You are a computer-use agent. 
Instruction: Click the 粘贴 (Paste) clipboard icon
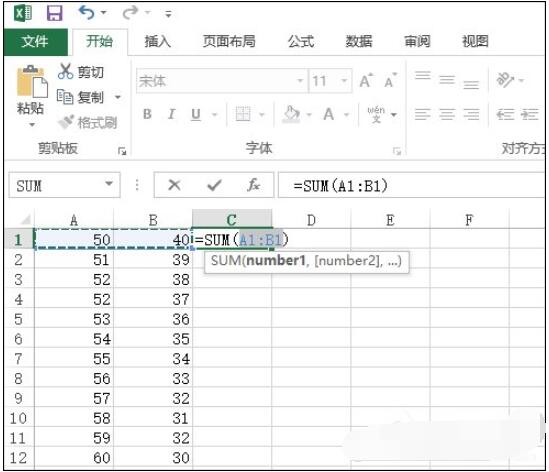(x=32, y=81)
